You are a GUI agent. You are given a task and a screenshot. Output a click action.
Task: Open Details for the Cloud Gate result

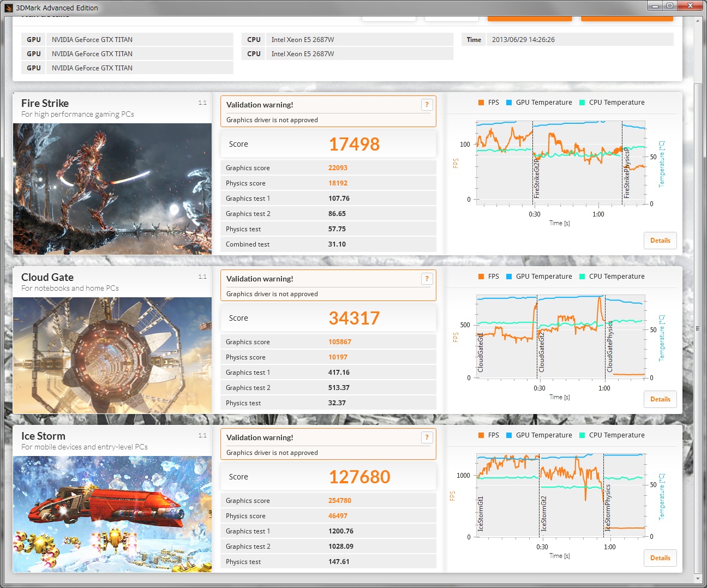pyautogui.click(x=660, y=399)
